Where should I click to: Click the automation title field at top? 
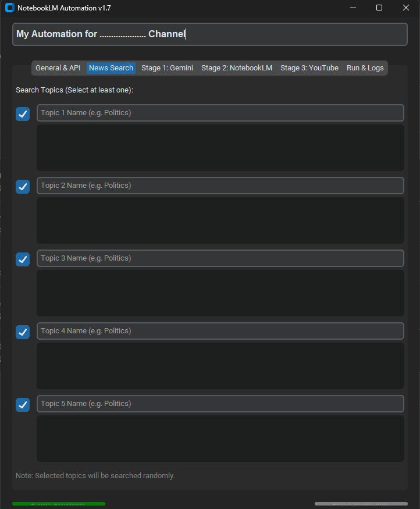pos(209,34)
